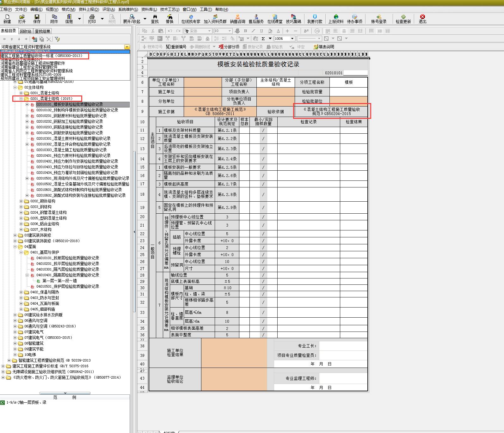This screenshot has height=433, width=504.
Task: Open the 100% zoom dropdown
Action: click(x=292, y=39)
